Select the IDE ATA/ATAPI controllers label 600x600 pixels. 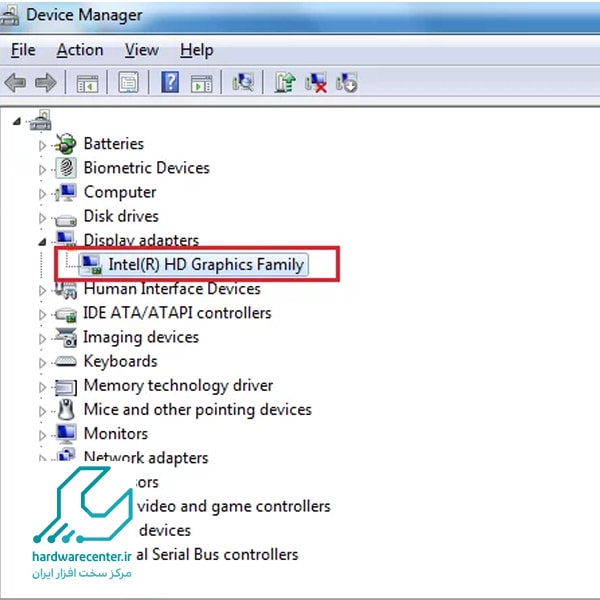177,313
